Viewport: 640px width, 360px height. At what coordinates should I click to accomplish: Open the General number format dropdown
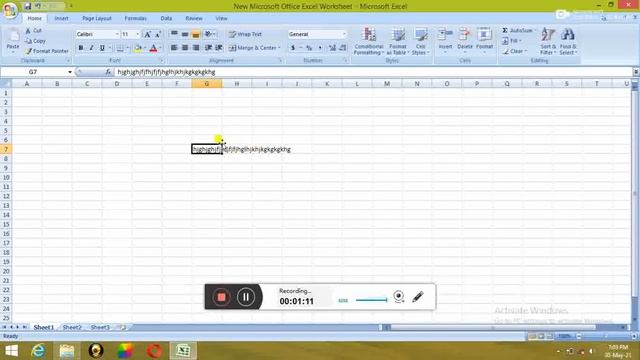(x=344, y=34)
